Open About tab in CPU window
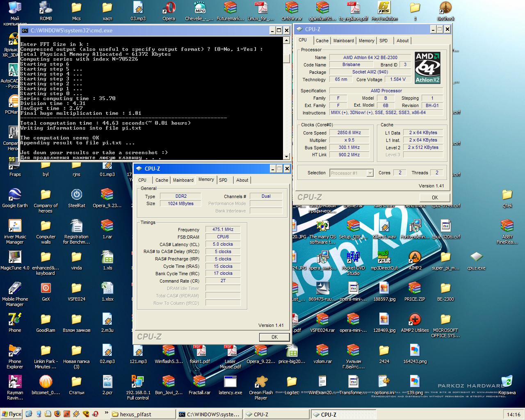Screen dimensions: 525x420 click(402, 41)
